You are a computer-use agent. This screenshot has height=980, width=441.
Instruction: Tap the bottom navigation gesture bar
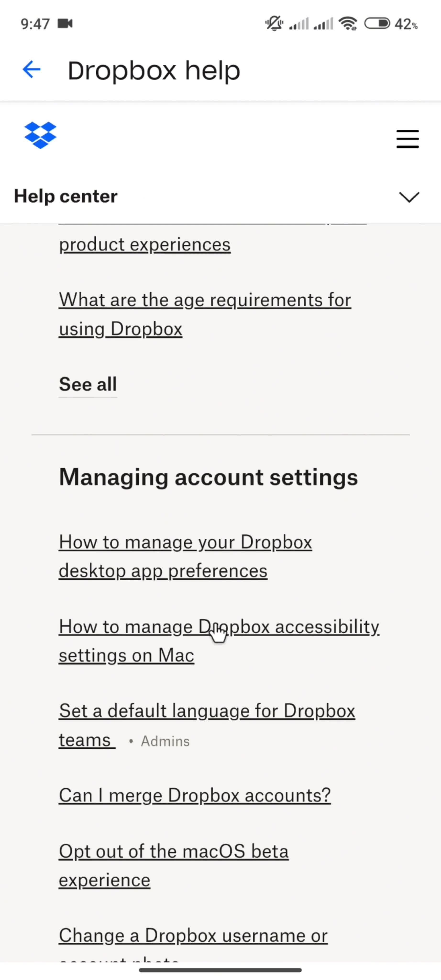pos(220,970)
